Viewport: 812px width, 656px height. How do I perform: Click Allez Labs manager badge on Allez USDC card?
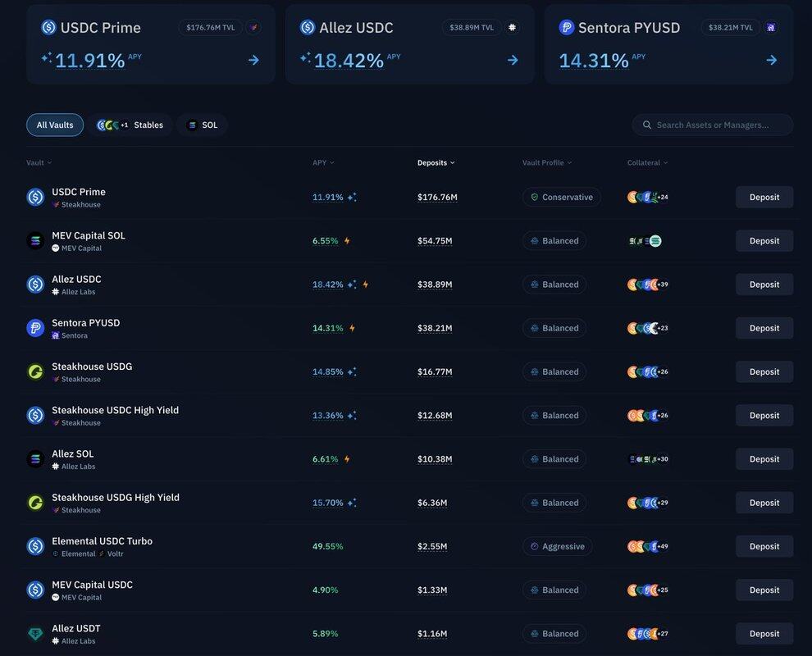(x=512, y=27)
